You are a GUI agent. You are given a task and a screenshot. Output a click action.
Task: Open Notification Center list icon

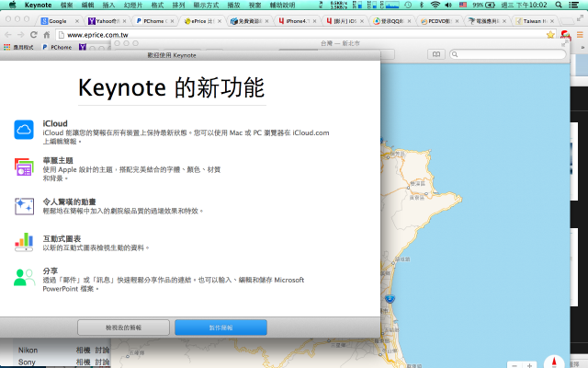point(573,5)
